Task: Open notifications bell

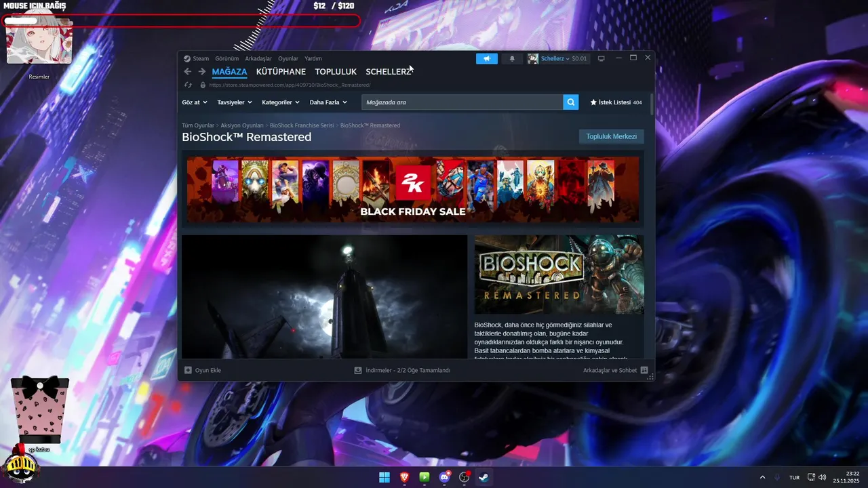Action: pos(512,58)
